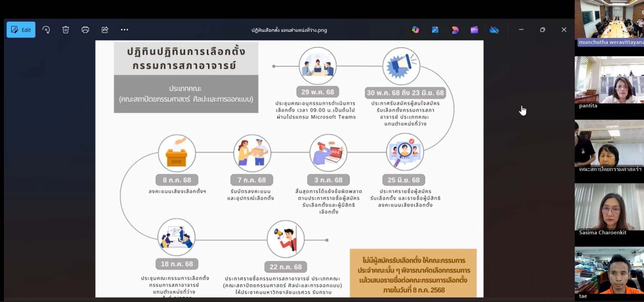
Task: Open the three-dots more options menu
Action: (125, 30)
